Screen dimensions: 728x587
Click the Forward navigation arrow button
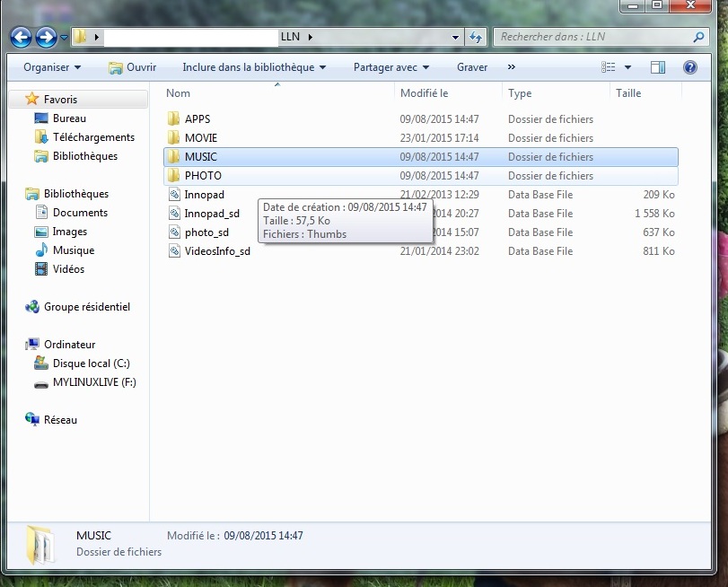click(46, 37)
